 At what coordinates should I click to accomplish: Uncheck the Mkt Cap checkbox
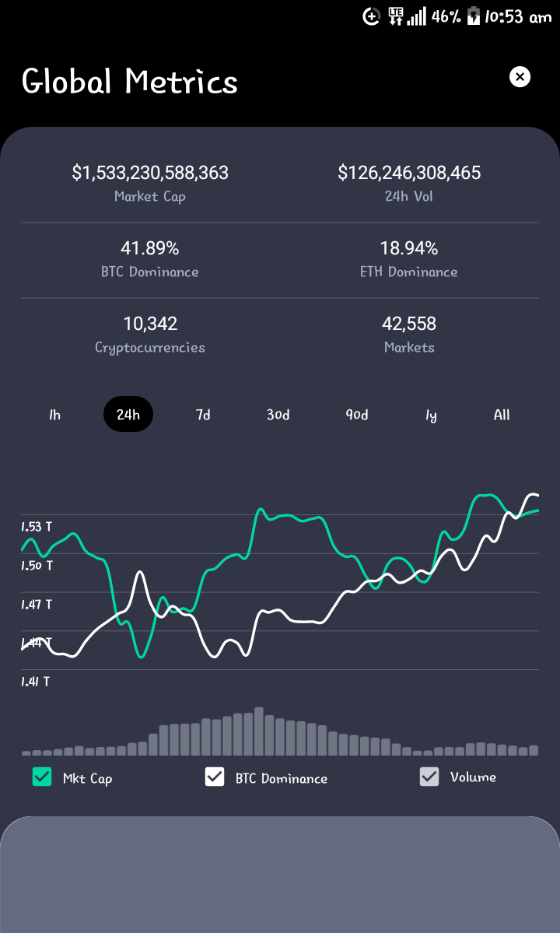[42, 777]
